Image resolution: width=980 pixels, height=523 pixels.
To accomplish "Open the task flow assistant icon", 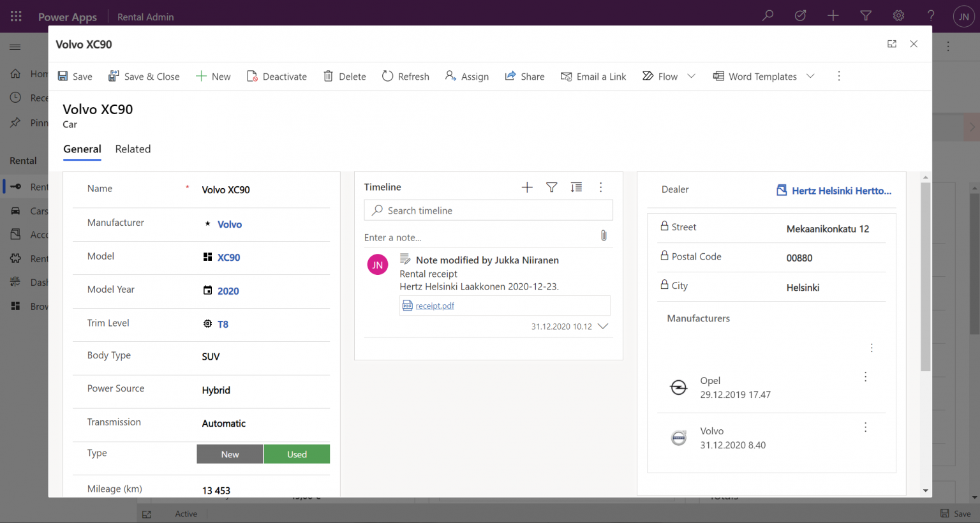I will pyautogui.click(x=800, y=15).
